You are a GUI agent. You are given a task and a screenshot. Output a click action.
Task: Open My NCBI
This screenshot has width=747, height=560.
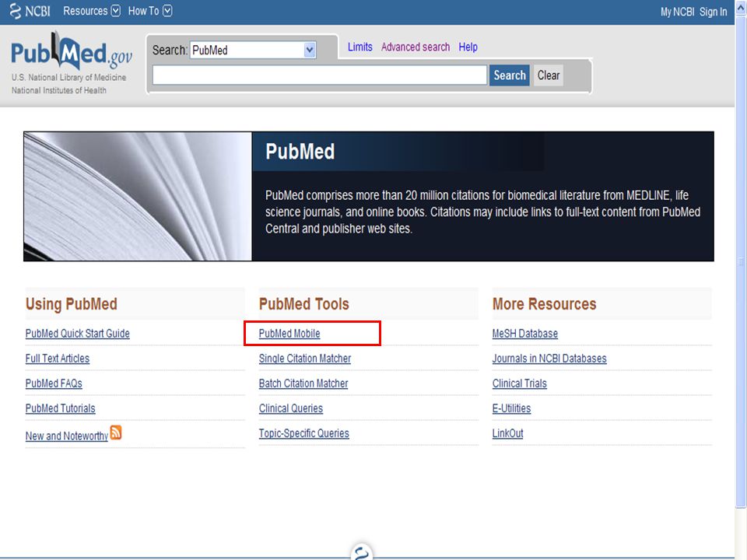pyautogui.click(x=677, y=12)
